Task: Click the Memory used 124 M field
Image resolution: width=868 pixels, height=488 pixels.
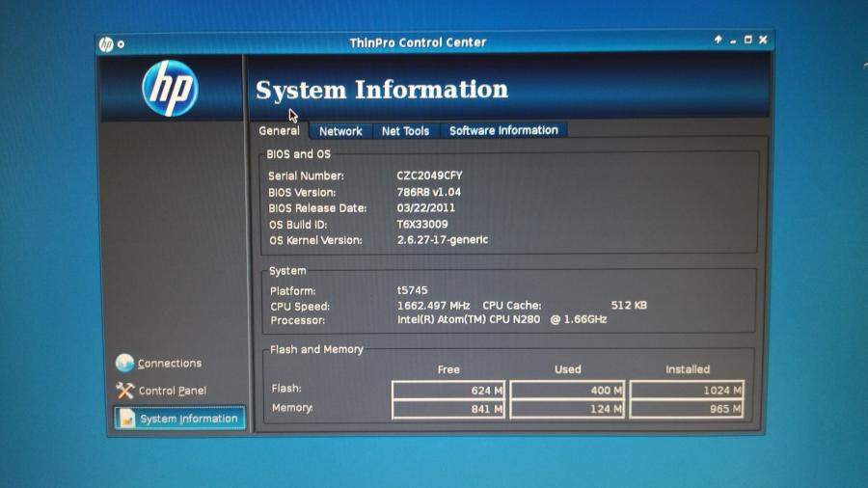Action: pos(567,409)
